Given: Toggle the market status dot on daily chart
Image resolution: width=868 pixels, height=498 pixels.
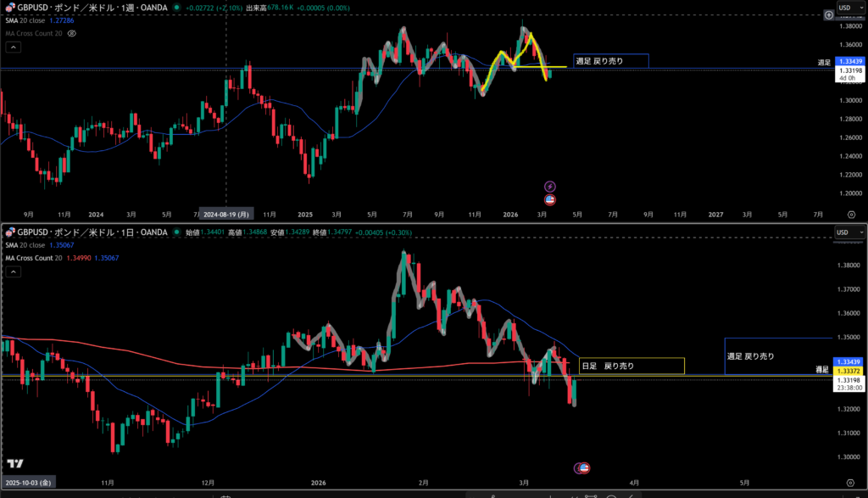Looking at the screenshot, I should click(x=175, y=232).
